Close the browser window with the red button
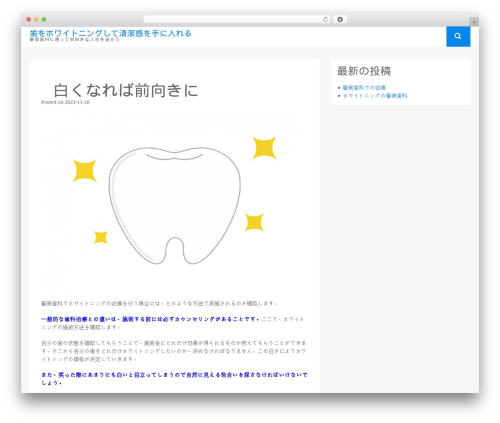Viewport: 500px width, 423px height. pos(29,19)
